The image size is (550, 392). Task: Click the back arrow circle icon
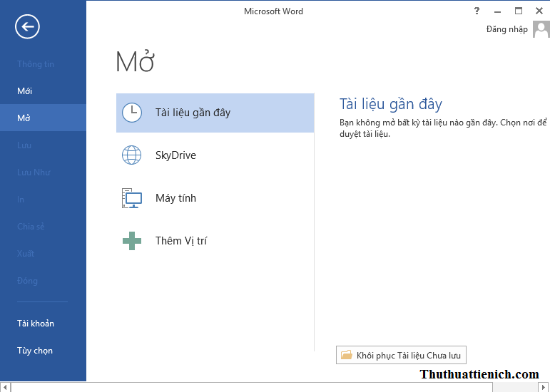point(27,27)
